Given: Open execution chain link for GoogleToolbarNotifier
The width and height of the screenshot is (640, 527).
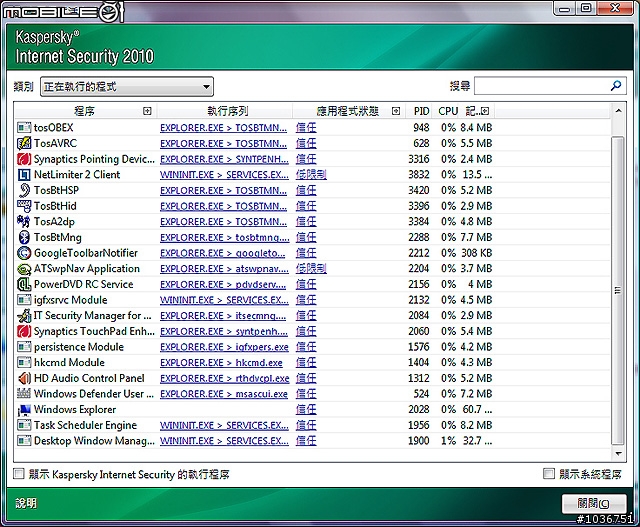Looking at the screenshot, I should [x=223, y=253].
